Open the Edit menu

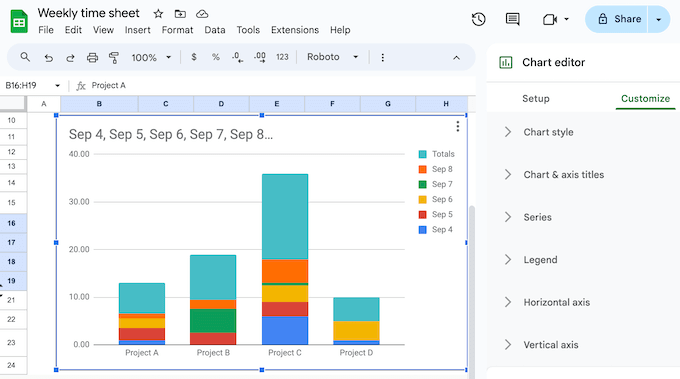tap(73, 30)
